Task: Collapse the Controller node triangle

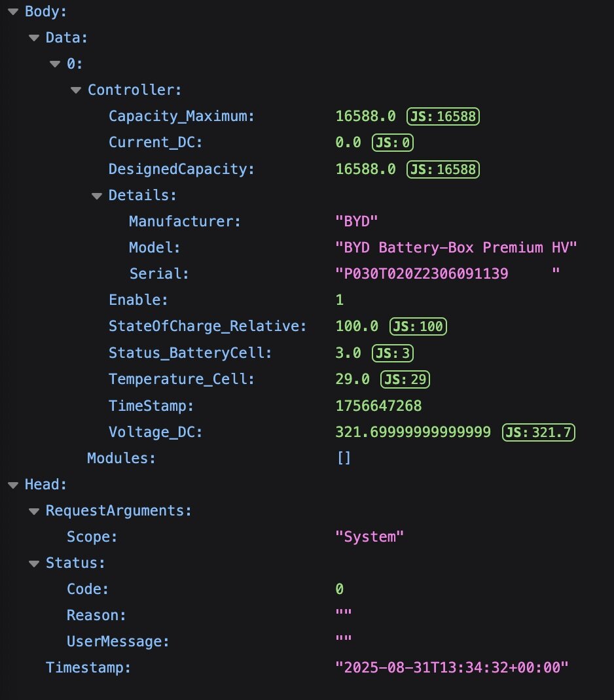Action: [x=76, y=90]
